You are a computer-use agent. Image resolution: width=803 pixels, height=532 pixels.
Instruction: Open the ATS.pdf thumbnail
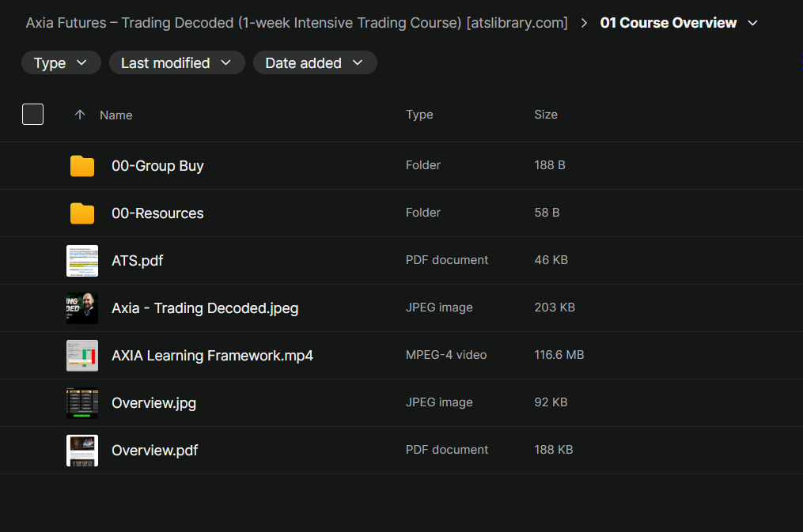click(x=82, y=261)
